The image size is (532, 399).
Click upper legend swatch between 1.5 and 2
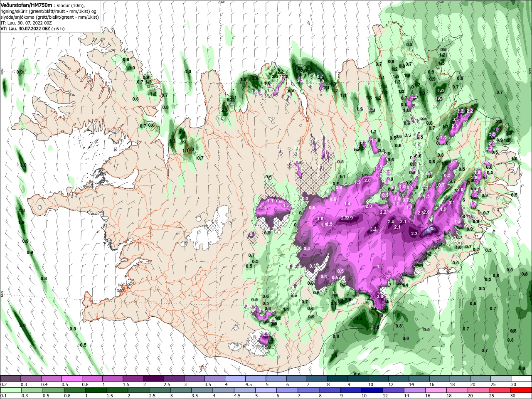[x=133, y=379]
